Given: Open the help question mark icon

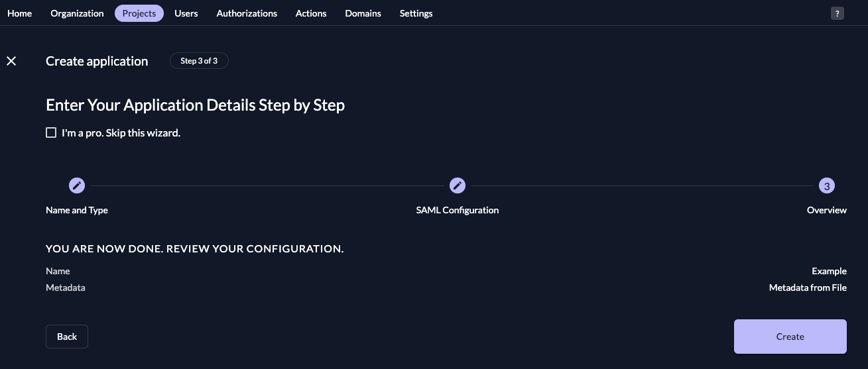Looking at the screenshot, I should (837, 13).
